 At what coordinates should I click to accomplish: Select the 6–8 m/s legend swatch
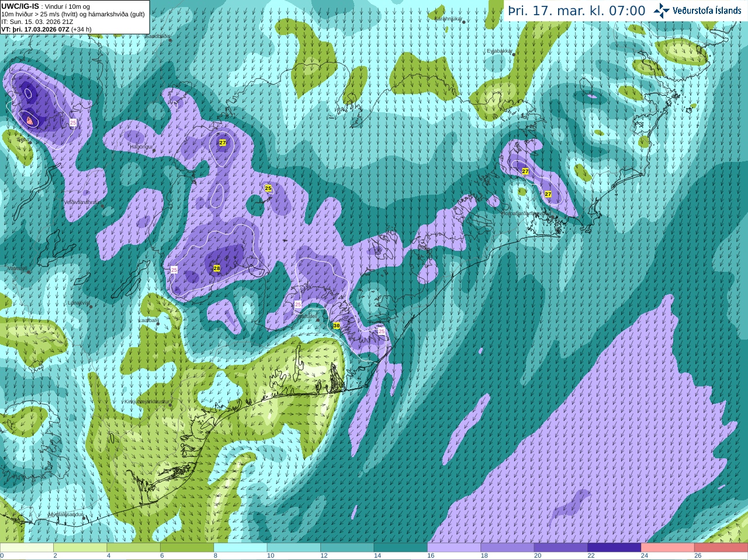[x=187, y=548]
